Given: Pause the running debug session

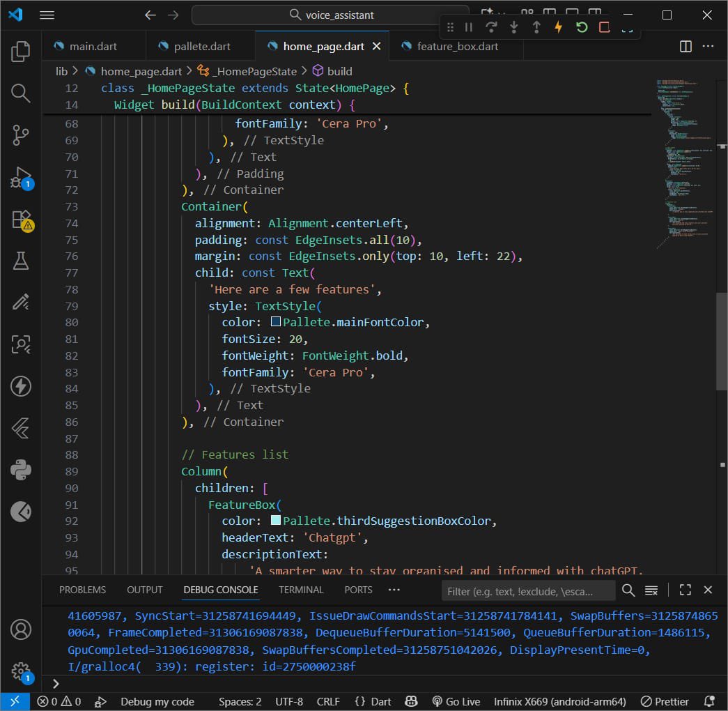Looking at the screenshot, I should point(468,27).
